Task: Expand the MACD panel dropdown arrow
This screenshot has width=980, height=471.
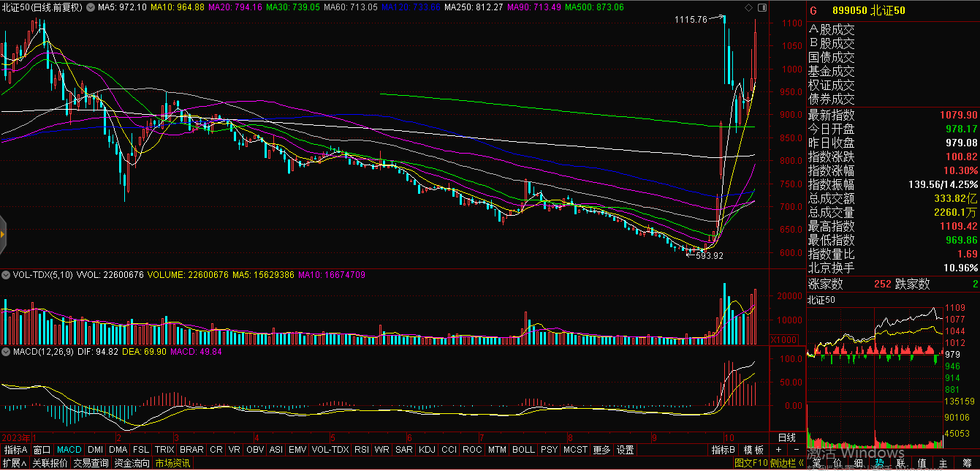Action: (7, 352)
